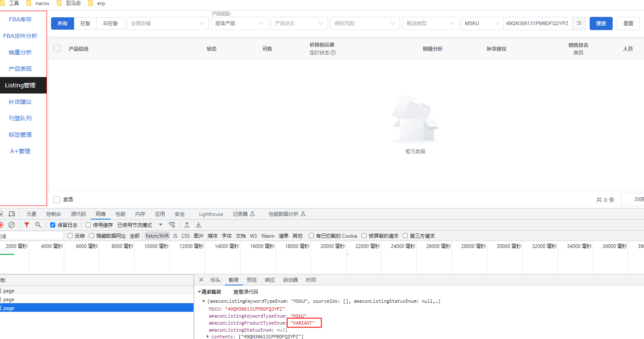644x339 pixels.
Task: Enable the 保留日志 checkbox
Action: coord(53,225)
